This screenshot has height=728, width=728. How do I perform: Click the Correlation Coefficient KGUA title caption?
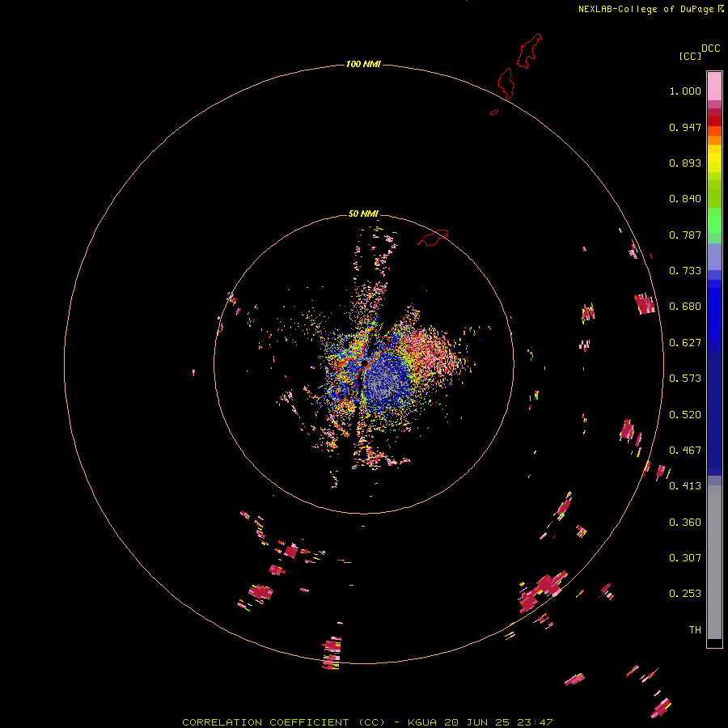(367, 722)
